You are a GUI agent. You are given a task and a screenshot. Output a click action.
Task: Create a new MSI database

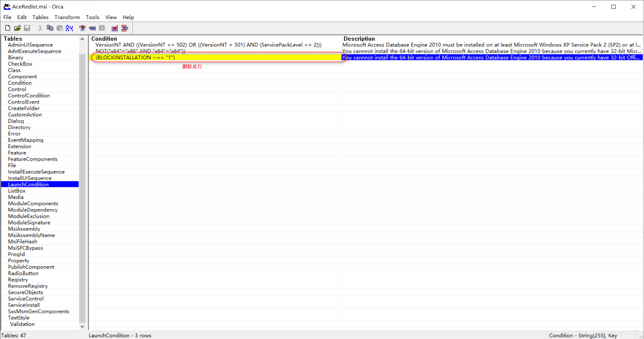7,28
